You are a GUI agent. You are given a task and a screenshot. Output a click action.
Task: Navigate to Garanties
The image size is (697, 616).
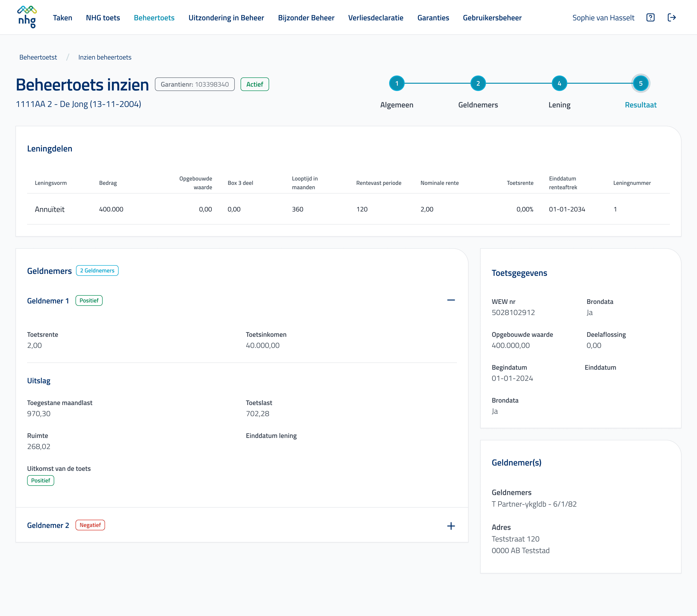(433, 18)
